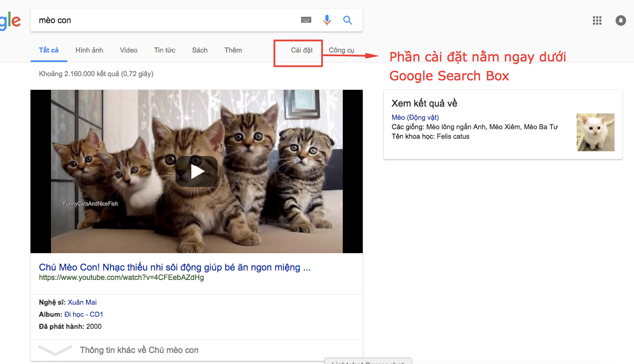Screen dimensions: 634x364
Task: Open "Cài đặt" settings menu
Action: [x=302, y=50]
